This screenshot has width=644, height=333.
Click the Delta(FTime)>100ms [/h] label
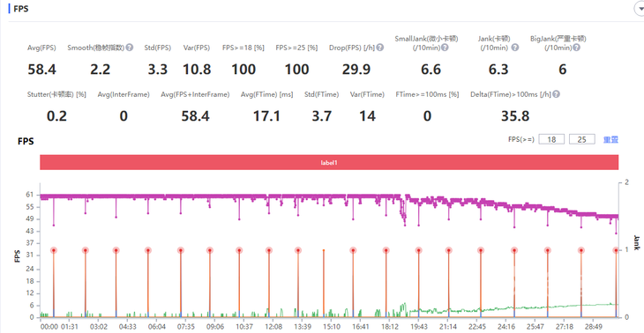[511, 95]
